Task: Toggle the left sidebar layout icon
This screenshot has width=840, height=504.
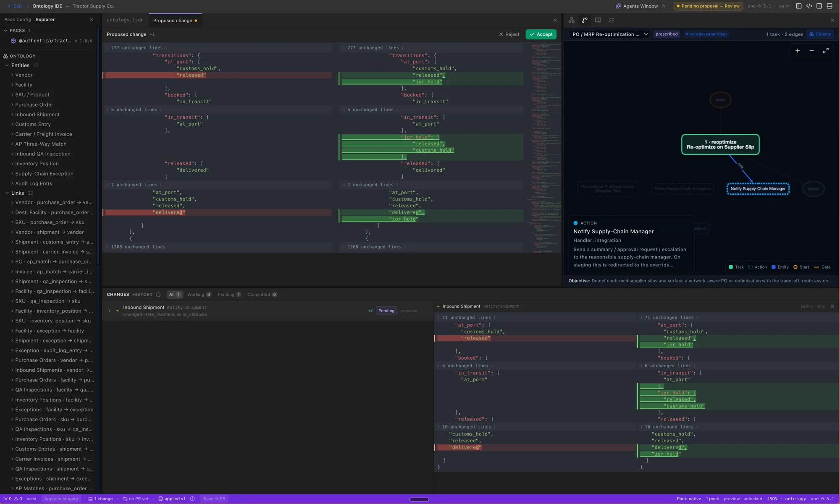Action: 799,6
